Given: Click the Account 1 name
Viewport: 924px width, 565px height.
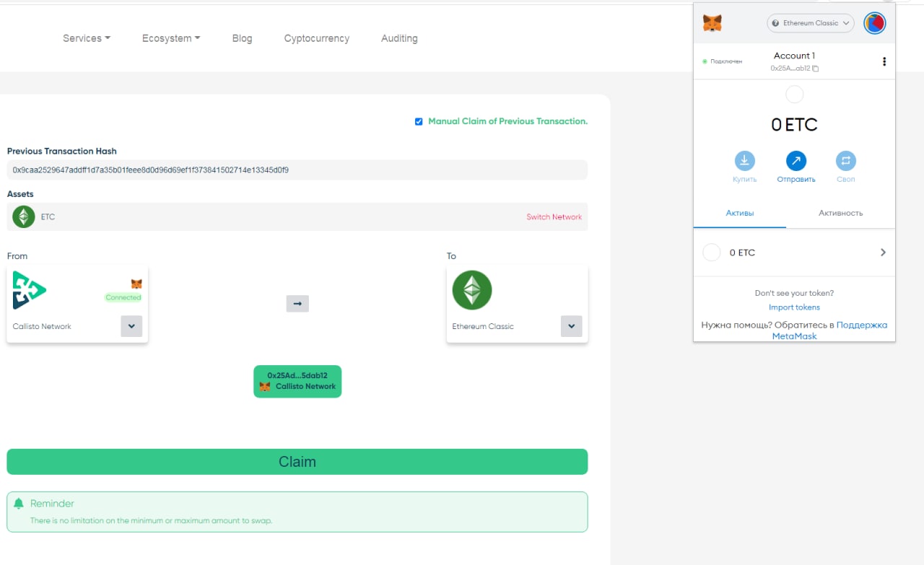Looking at the screenshot, I should (794, 56).
